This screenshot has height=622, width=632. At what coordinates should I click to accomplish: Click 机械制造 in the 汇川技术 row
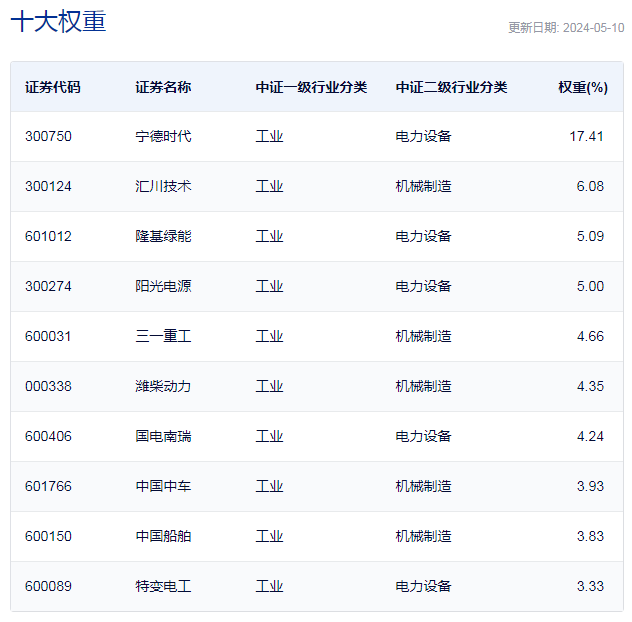423,186
